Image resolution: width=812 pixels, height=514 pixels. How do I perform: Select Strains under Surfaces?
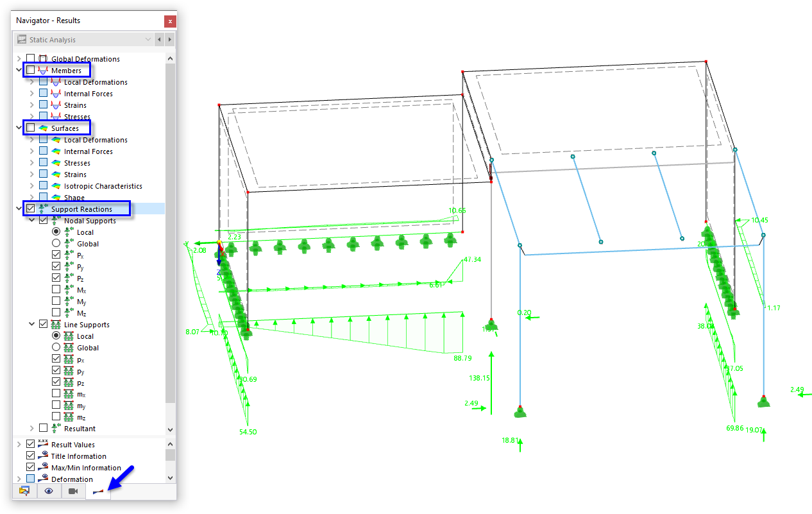click(75, 175)
